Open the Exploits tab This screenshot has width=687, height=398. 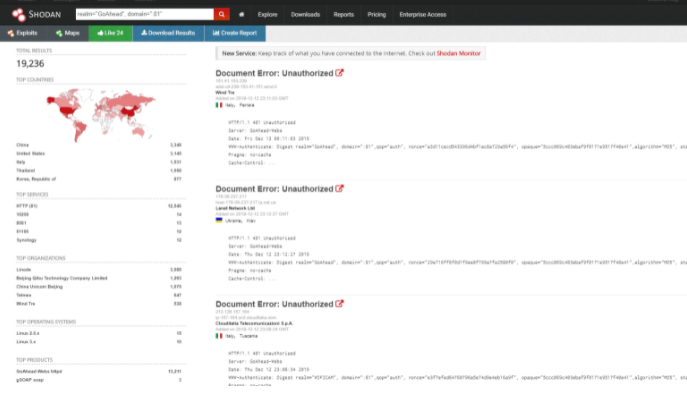(22, 33)
